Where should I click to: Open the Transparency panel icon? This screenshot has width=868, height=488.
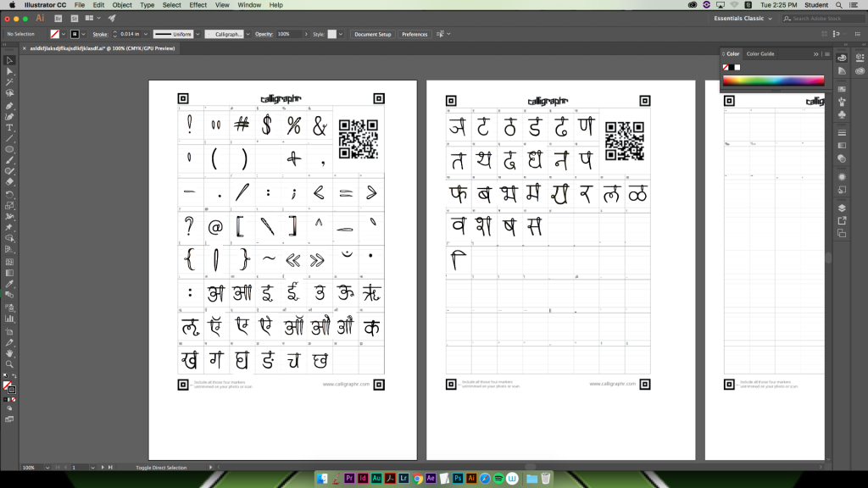click(x=842, y=158)
